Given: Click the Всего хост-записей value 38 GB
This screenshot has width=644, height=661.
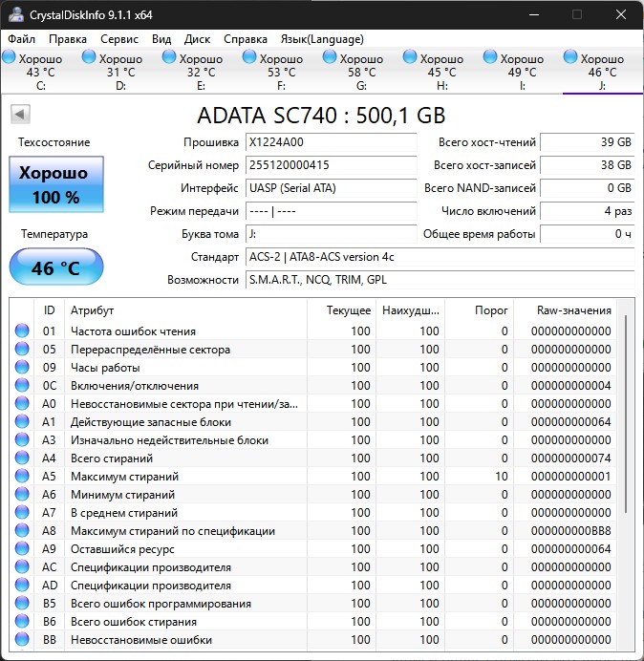Looking at the screenshot, I should [x=588, y=165].
